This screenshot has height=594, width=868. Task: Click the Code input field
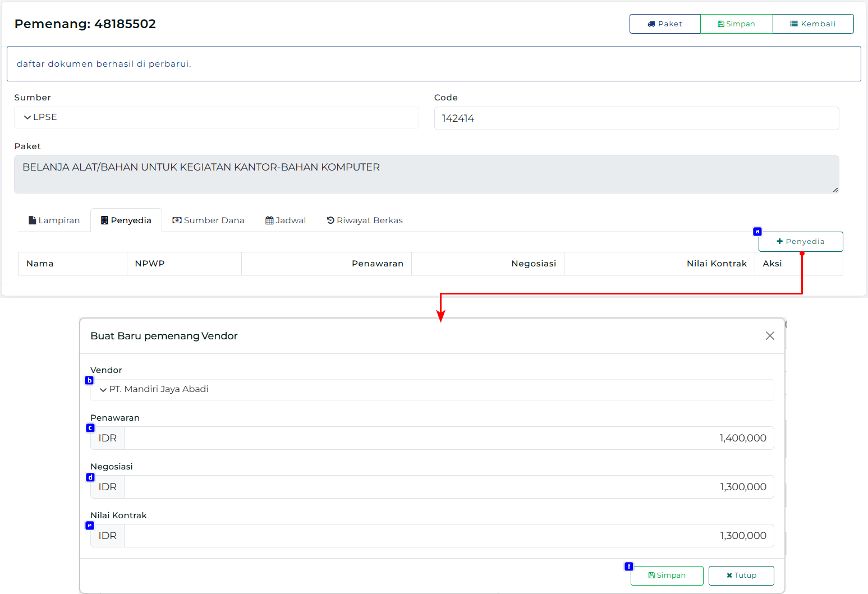[x=636, y=118]
